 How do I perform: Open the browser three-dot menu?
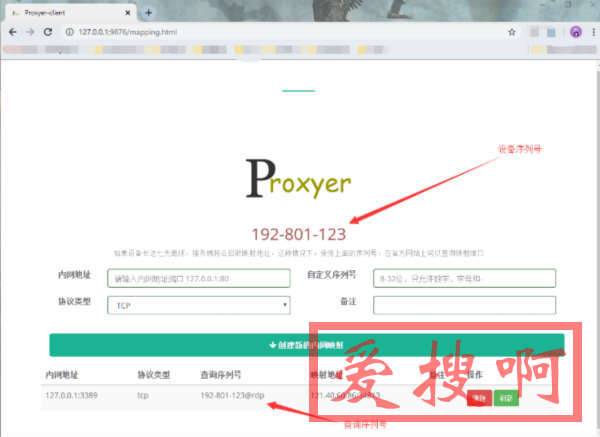(x=593, y=32)
